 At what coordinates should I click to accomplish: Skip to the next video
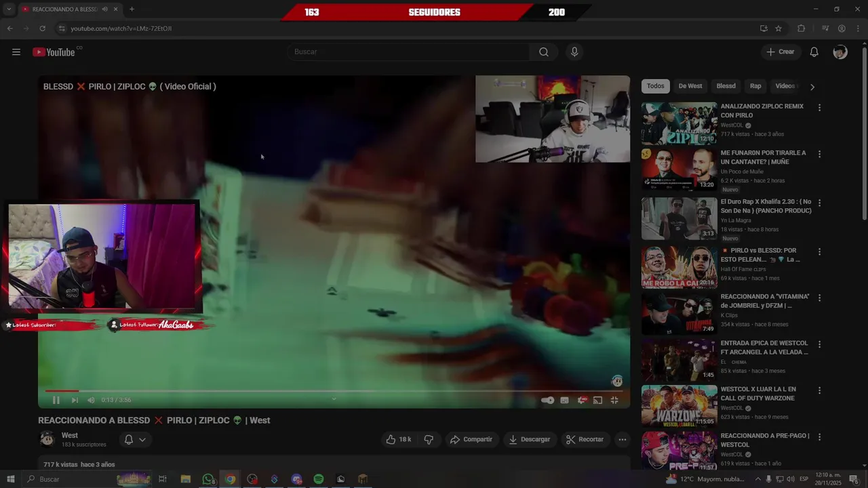[x=75, y=400]
